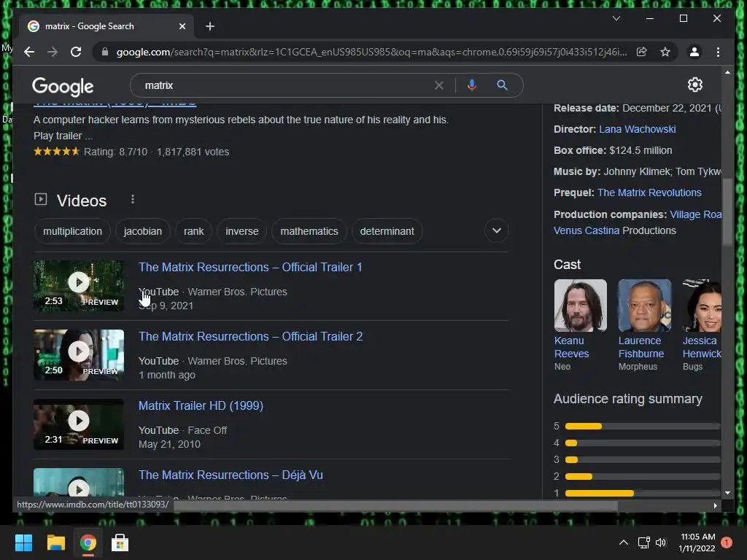The image size is (747, 560).
Task: Open The Matrix Revolutions prequel link
Action: (x=649, y=192)
